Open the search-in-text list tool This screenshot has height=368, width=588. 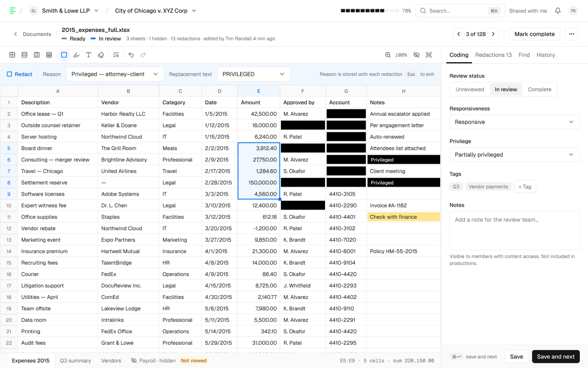116,55
